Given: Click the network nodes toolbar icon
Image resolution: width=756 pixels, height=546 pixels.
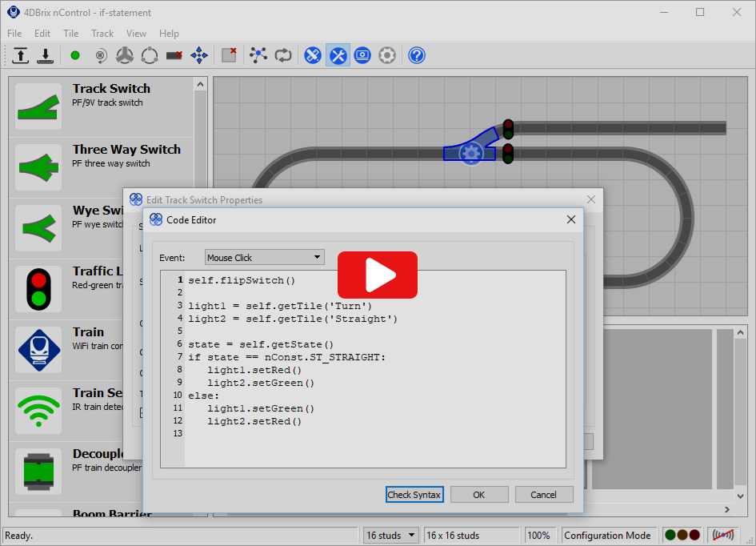Looking at the screenshot, I should 258,55.
